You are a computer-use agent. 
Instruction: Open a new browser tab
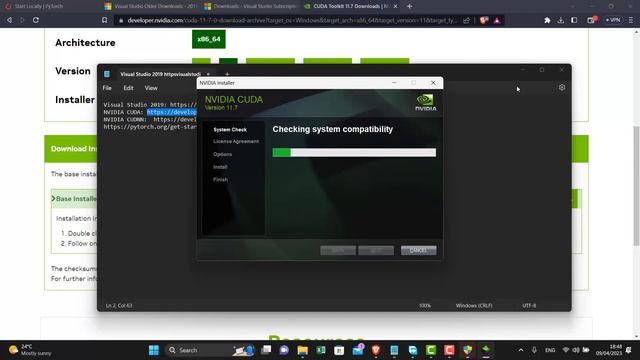tap(409, 6)
